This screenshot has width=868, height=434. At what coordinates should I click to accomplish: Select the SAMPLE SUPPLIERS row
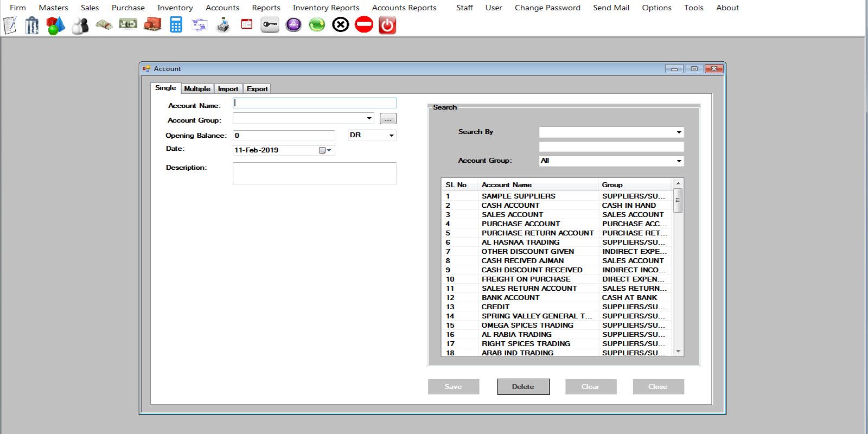pos(557,196)
